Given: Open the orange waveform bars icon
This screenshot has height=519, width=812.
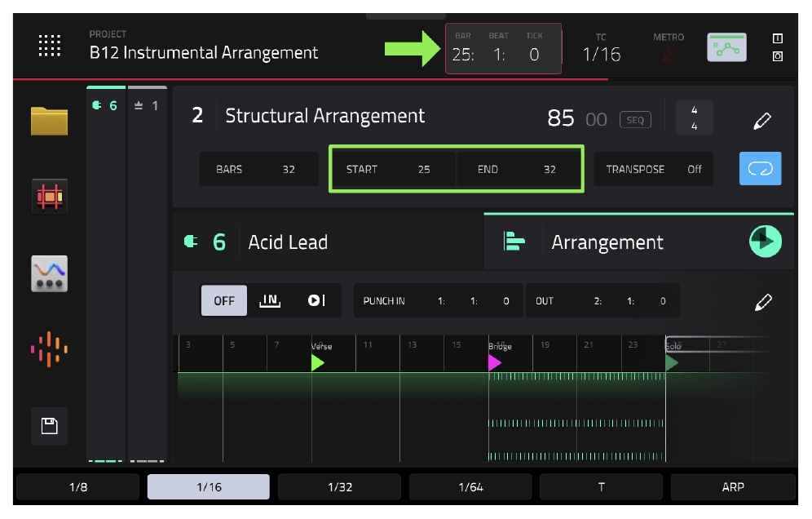Looking at the screenshot, I should [49, 349].
